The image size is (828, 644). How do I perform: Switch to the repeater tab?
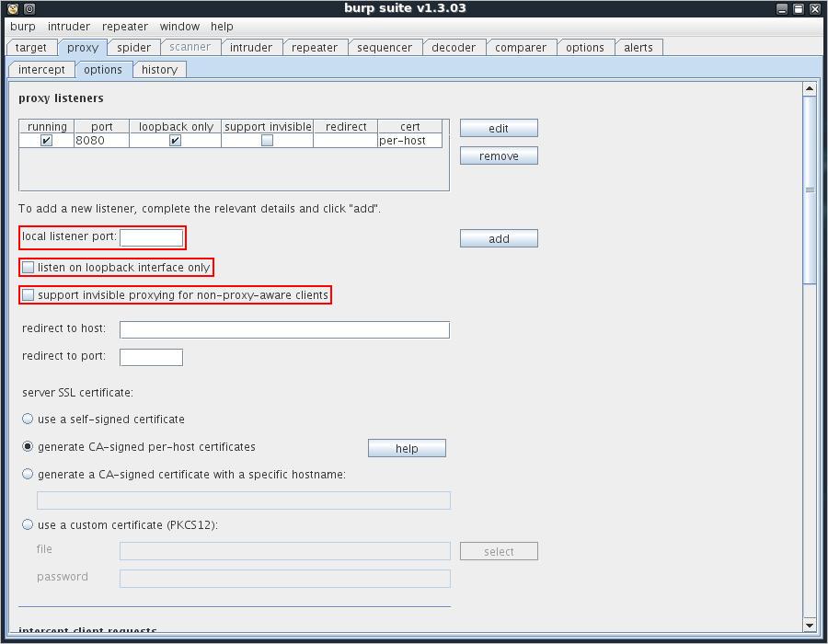pyautogui.click(x=315, y=48)
